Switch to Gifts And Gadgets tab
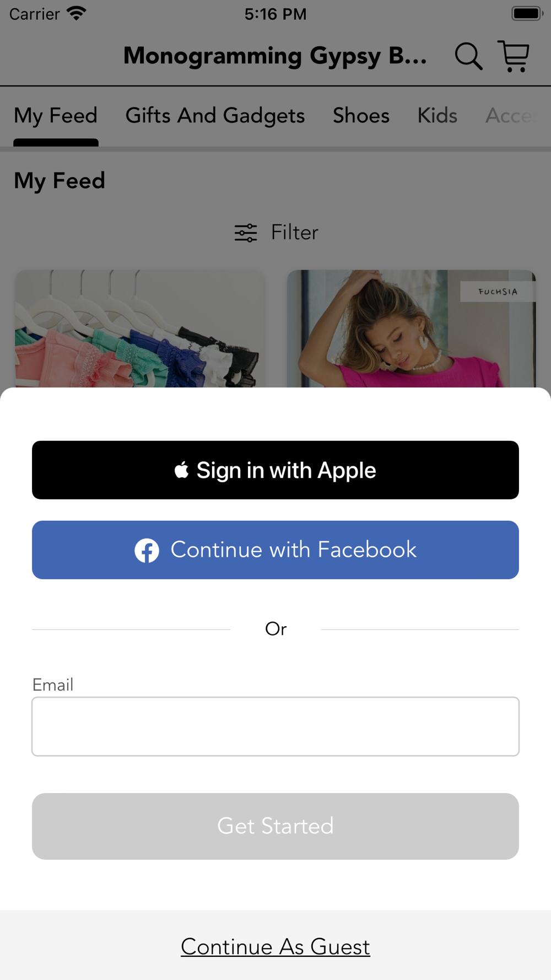551x980 pixels. click(x=215, y=116)
